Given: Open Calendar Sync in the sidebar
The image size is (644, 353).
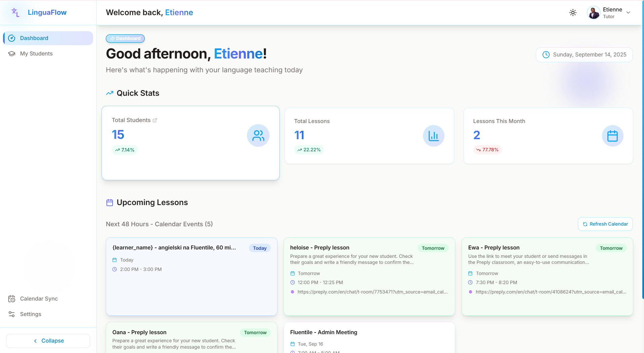Looking at the screenshot, I should click(x=48, y=299).
